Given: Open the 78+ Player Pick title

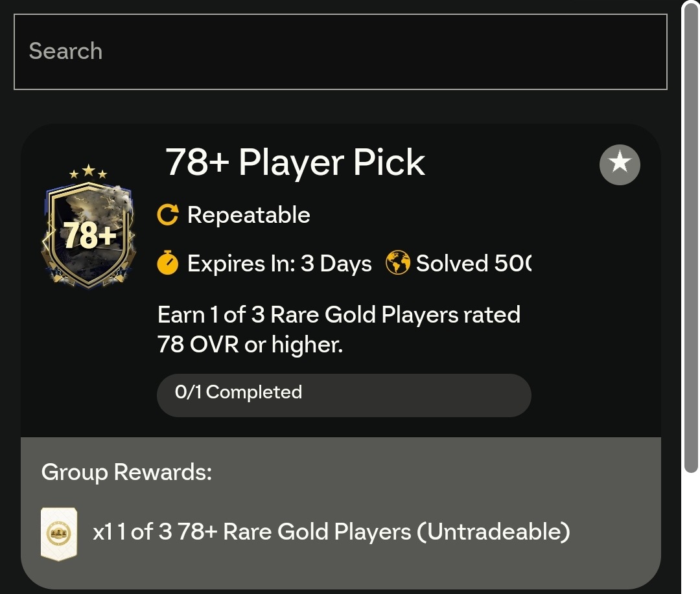Looking at the screenshot, I should [295, 162].
